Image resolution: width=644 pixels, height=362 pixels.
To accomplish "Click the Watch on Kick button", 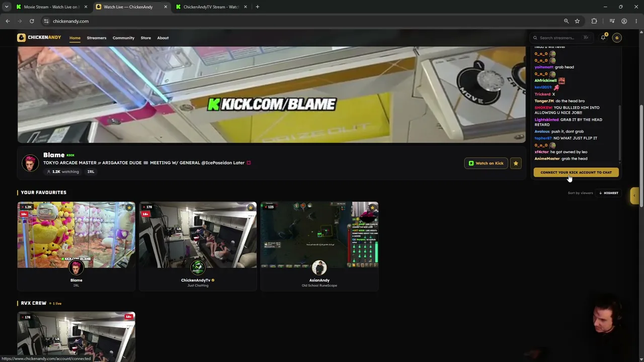I will (486, 163).
